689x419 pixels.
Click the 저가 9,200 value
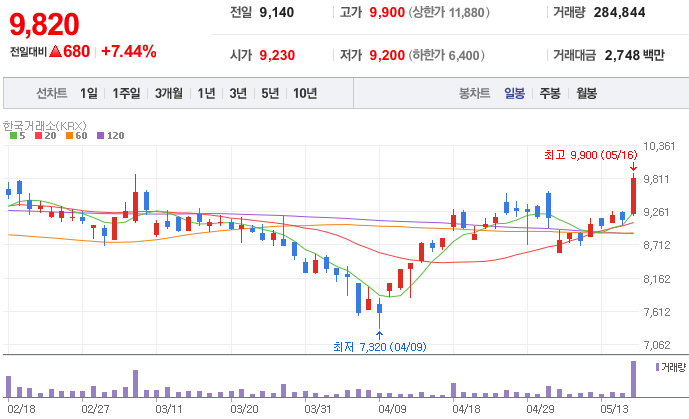[387, 55]
